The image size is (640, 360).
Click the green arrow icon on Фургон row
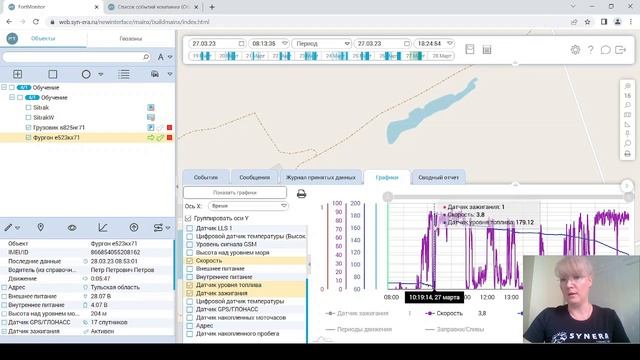[151, 138]
